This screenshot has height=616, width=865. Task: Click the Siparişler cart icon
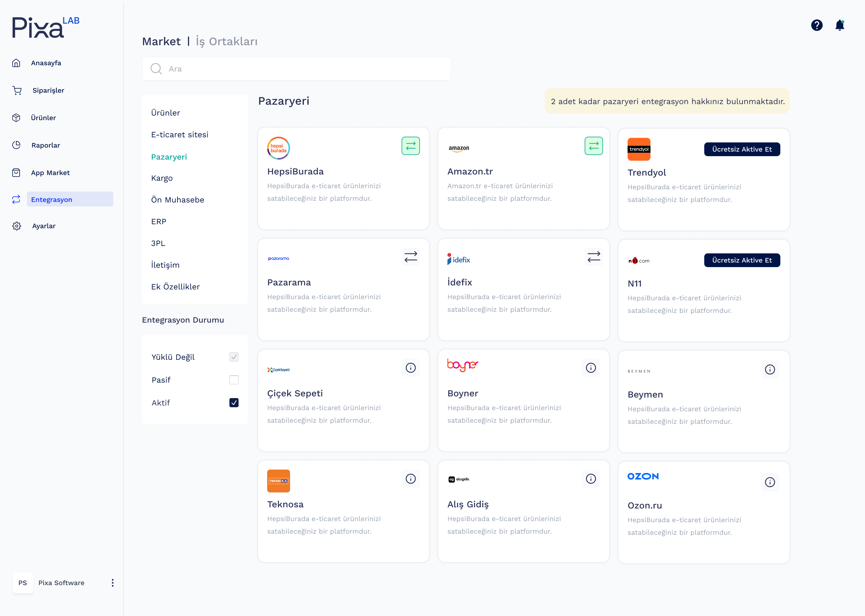tap(17, 90)
